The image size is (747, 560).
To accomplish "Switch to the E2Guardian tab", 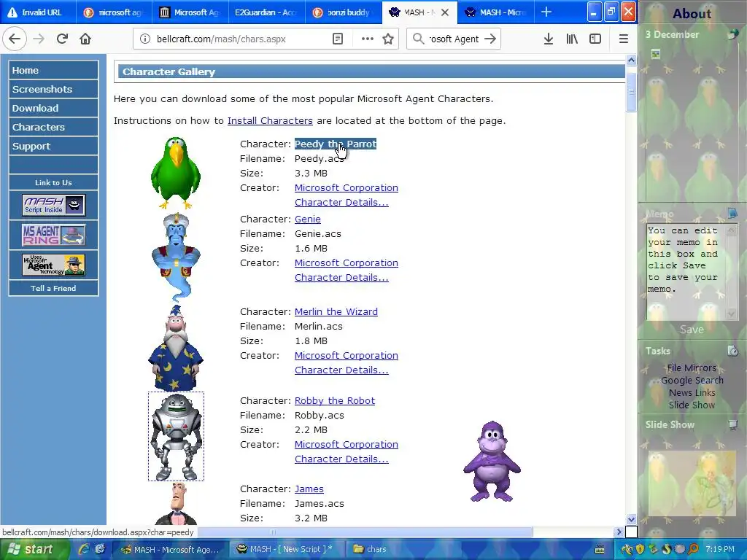I will pos(266,12).
